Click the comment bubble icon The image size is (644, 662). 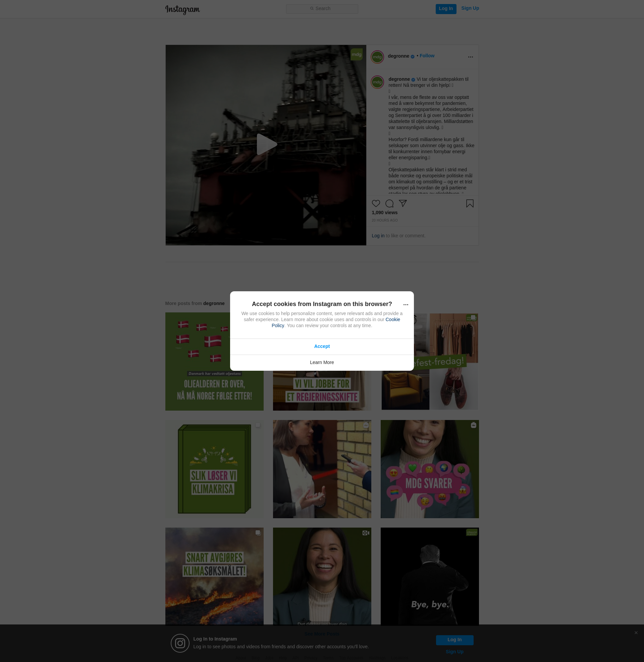[x=389, y=203]
